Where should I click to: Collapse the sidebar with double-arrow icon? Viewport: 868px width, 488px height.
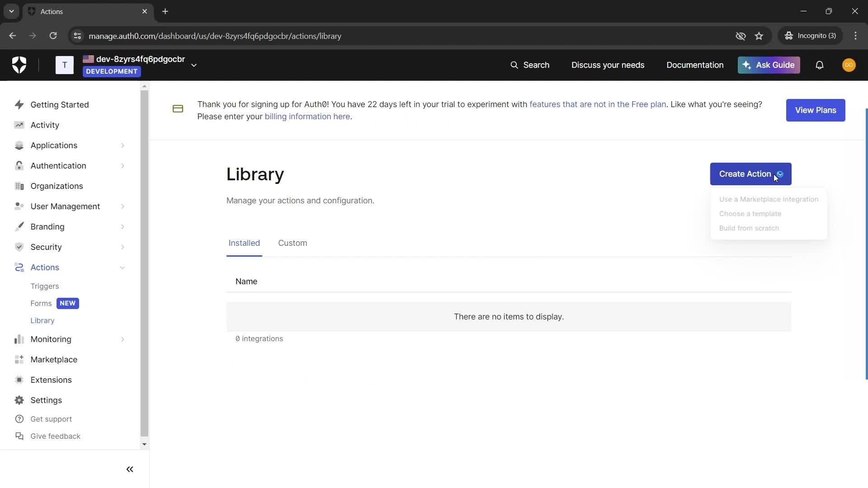click(130, 469)
